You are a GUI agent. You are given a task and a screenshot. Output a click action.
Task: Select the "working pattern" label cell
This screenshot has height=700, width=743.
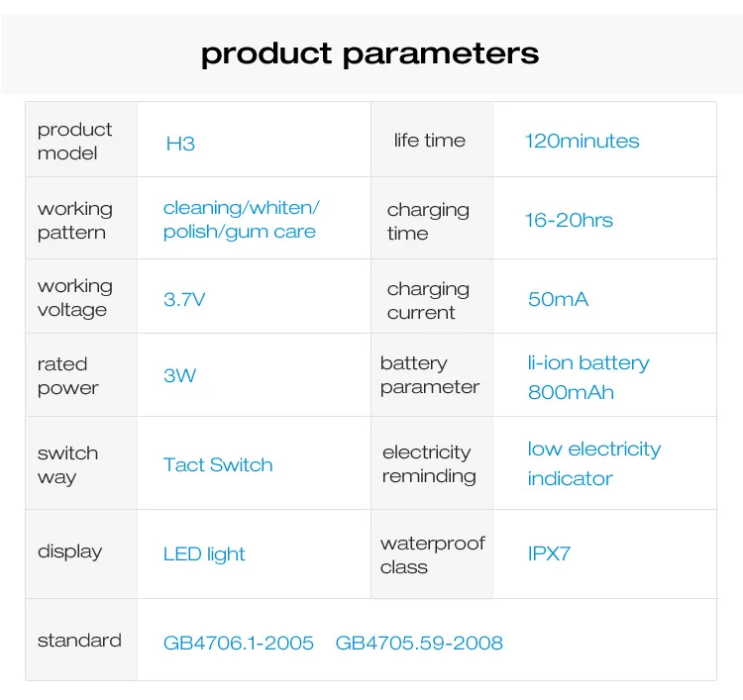(x=75, y=220)
